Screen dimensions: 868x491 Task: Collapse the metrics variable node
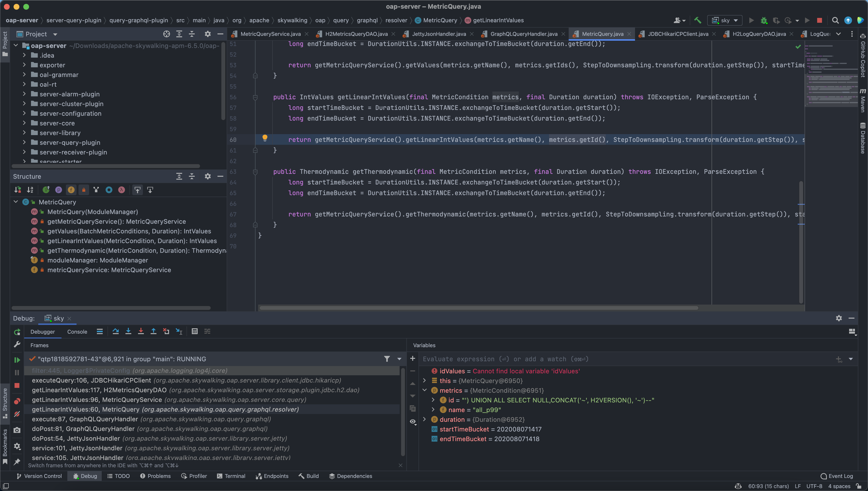425,390
